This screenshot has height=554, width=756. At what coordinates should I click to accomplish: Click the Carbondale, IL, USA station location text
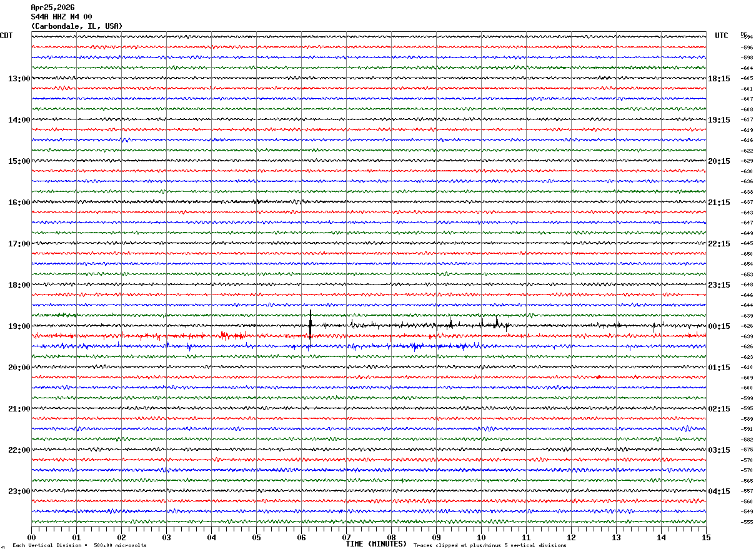click(x=77, y=26)
